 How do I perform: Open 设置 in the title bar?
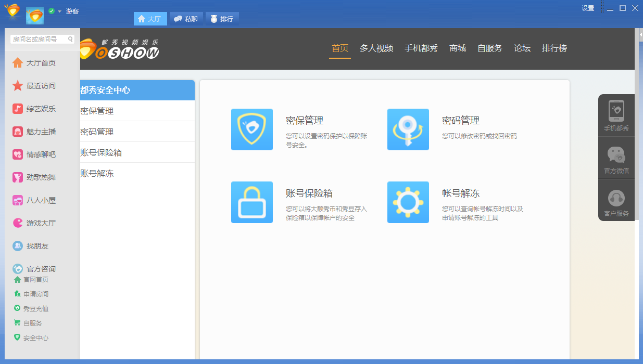[588, 8]
